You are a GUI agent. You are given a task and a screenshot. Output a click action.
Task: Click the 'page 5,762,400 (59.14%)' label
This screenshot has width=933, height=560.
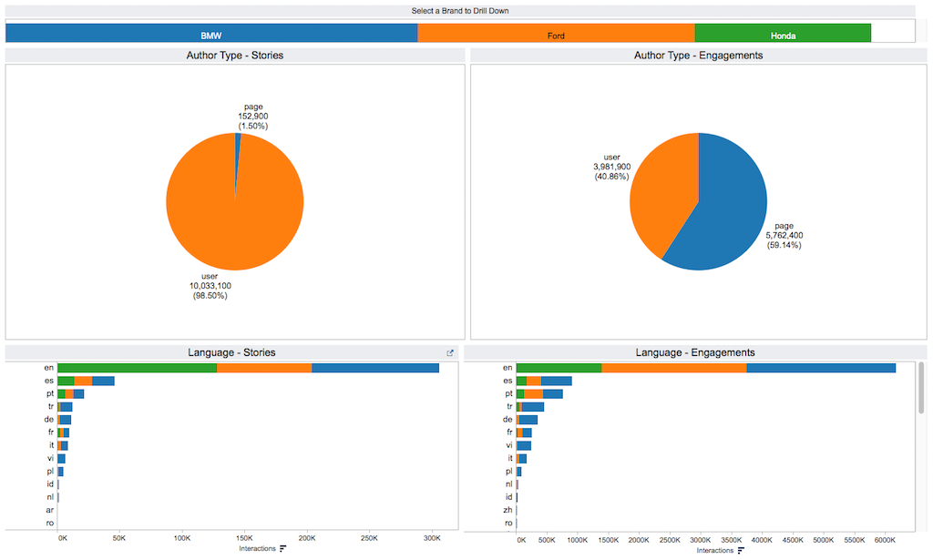[784, 236]
